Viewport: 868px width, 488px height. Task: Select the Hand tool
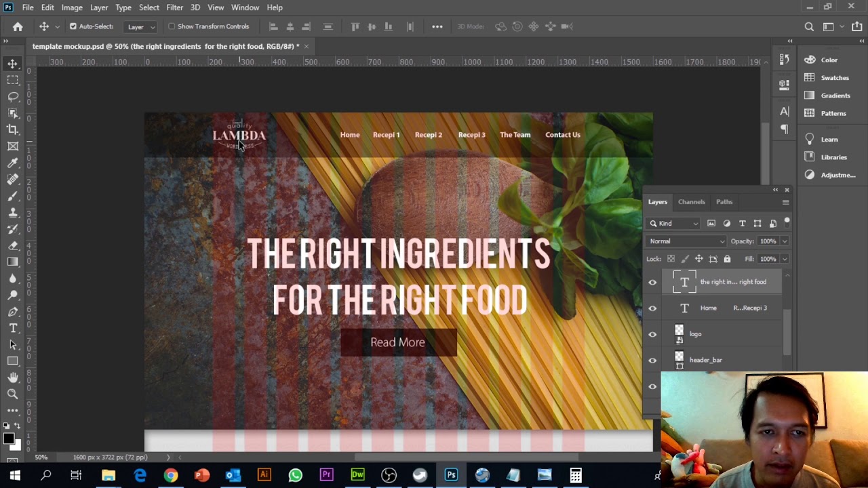pyautogui.click(x=13, y=378)
